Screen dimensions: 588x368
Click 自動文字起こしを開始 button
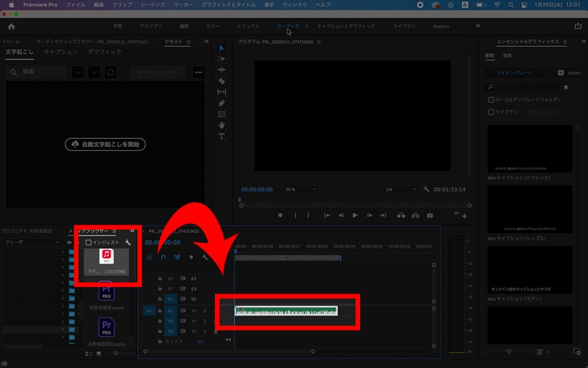(x=105, y=145)
